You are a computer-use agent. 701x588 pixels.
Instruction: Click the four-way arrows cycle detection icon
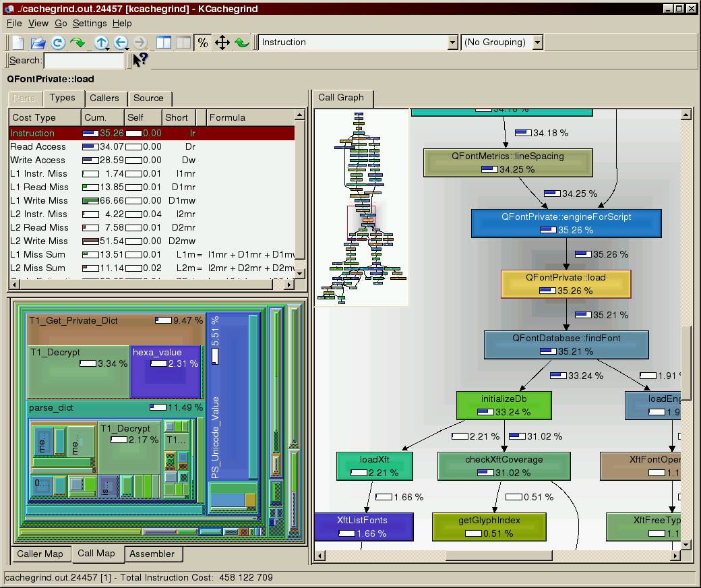tap(222, 42)
